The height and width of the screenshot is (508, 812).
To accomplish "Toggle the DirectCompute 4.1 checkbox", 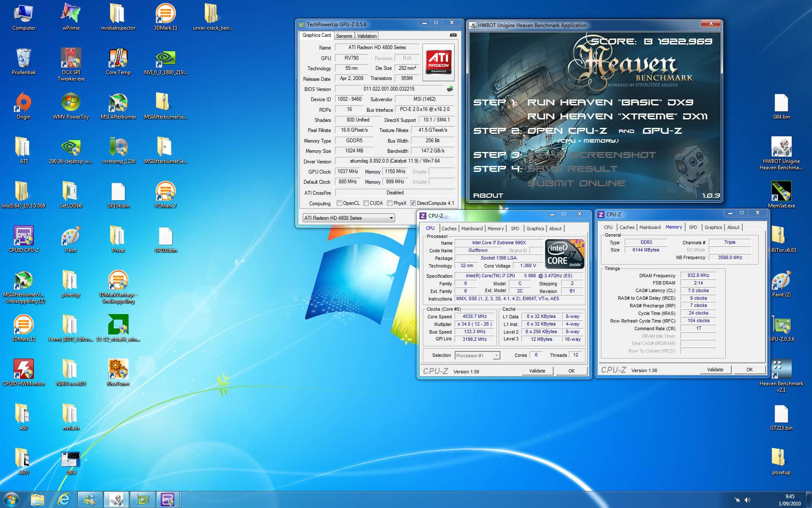I will (413, 203).
